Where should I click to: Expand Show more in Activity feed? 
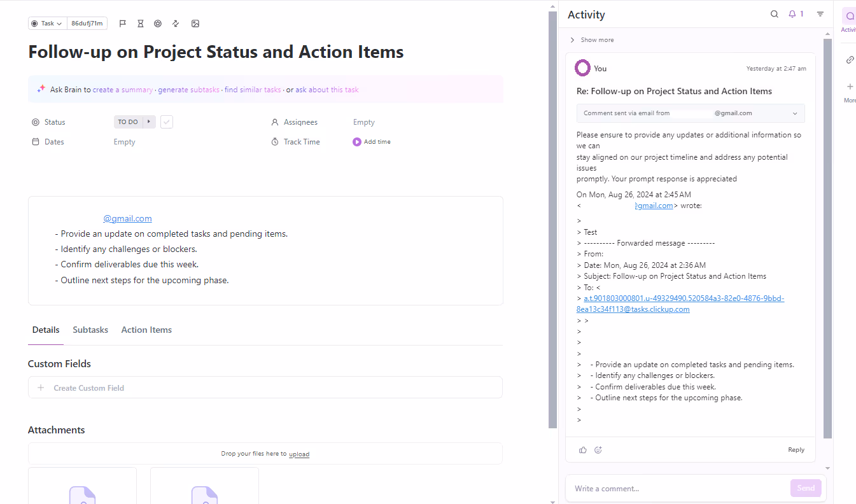tap(592, 40)
